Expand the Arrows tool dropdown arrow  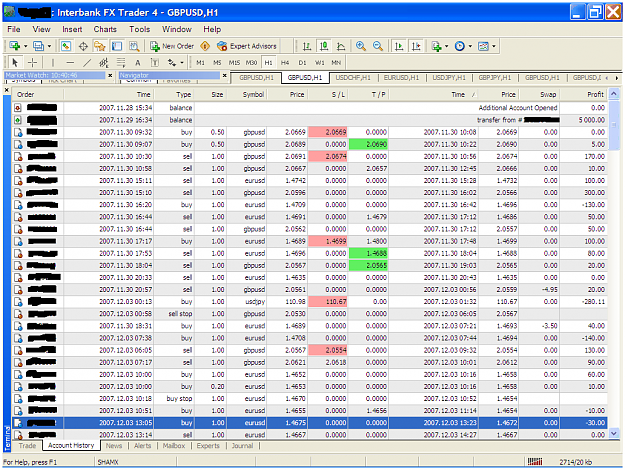182,63
